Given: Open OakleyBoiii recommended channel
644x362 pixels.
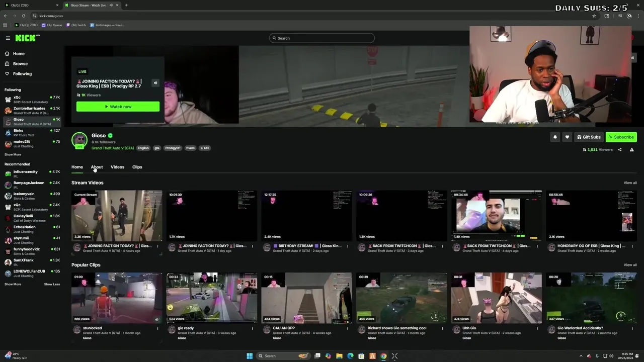Looking at the screenshot, I should [32, 218].
